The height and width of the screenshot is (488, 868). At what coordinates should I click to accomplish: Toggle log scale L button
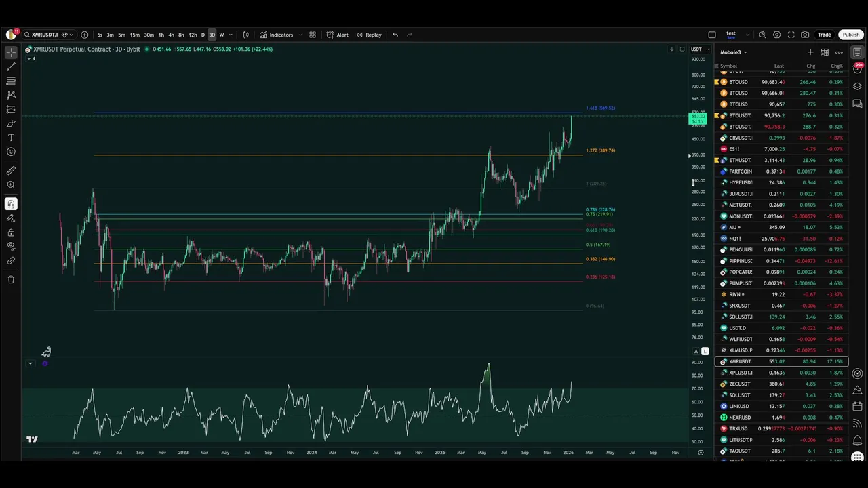coord(705,351)
